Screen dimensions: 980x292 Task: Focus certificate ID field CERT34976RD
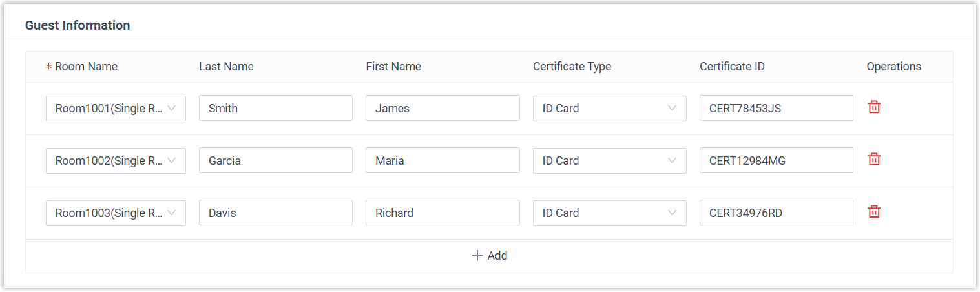[776, 213]
